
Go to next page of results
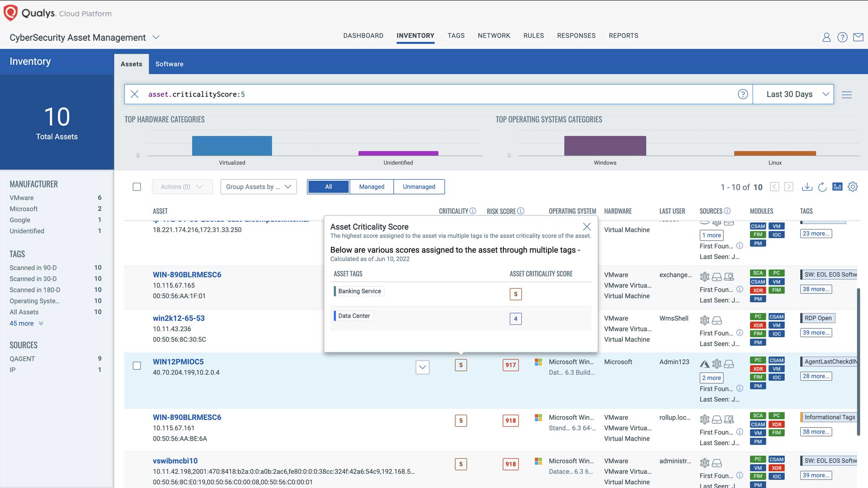[788, 187]
